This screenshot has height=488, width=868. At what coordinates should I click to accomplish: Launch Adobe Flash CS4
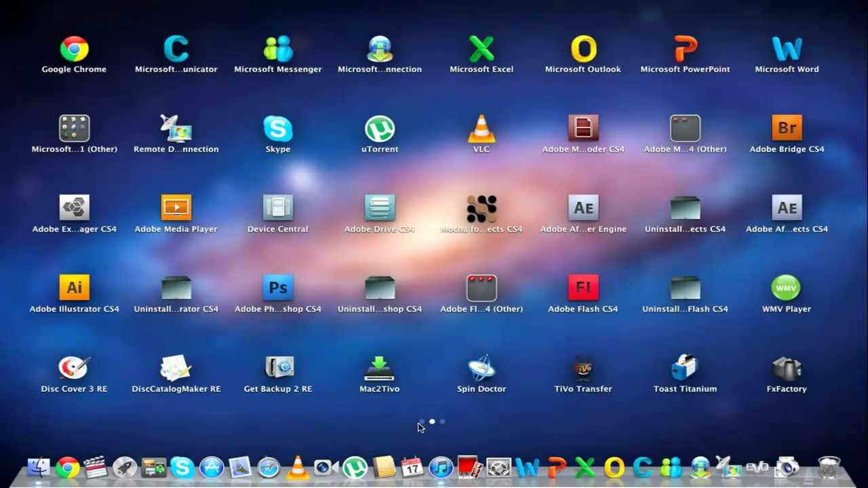583,288
